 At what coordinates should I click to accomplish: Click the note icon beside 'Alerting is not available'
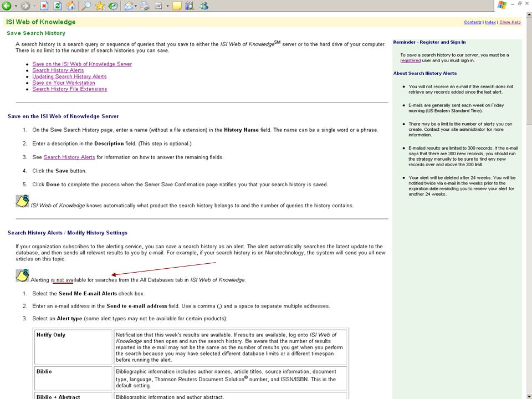[x=22, y=275]
